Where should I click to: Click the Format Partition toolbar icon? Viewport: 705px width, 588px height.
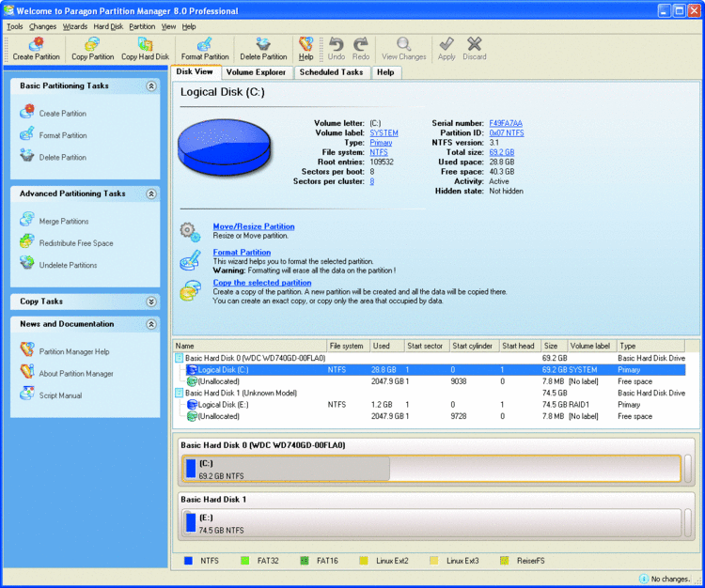coord(205,44)
